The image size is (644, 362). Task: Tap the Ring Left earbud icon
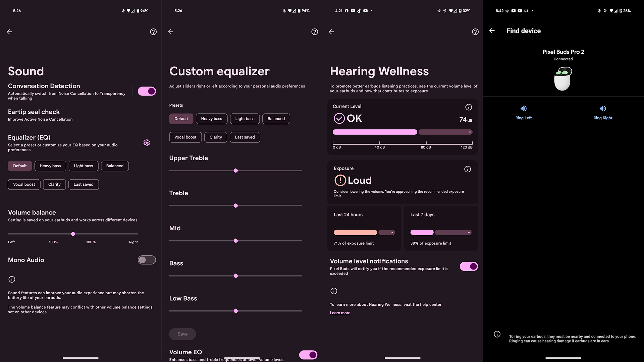click(x=523, y=108)
